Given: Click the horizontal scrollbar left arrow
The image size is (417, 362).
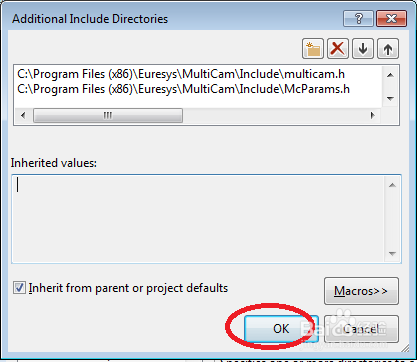Looking at the screenshot, I should click(23, 115).
